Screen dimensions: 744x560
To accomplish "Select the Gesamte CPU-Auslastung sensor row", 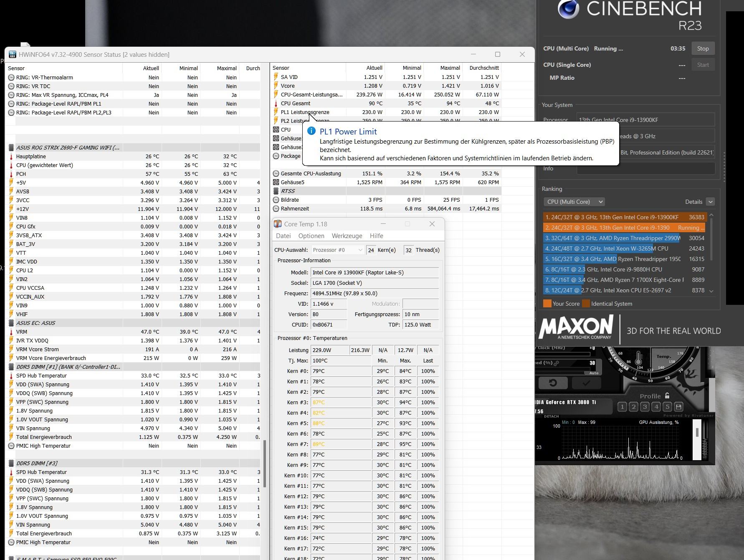I will click(x=386, y=173).
